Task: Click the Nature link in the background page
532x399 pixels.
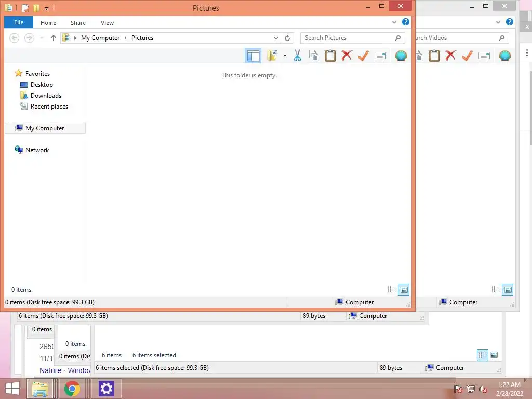Action: tap(50, 370)
